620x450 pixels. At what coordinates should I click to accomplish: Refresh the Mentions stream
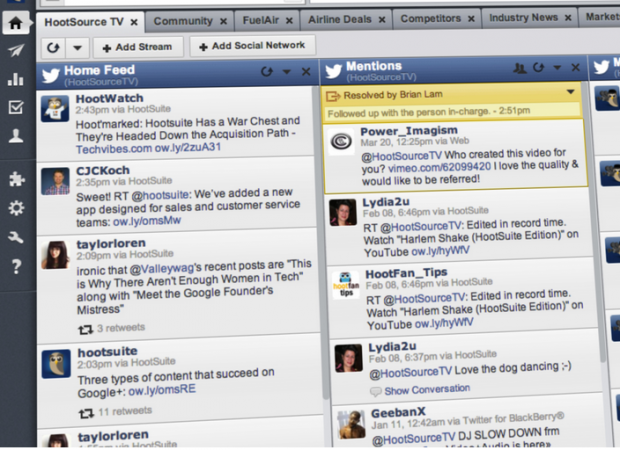tap(538, 68)
